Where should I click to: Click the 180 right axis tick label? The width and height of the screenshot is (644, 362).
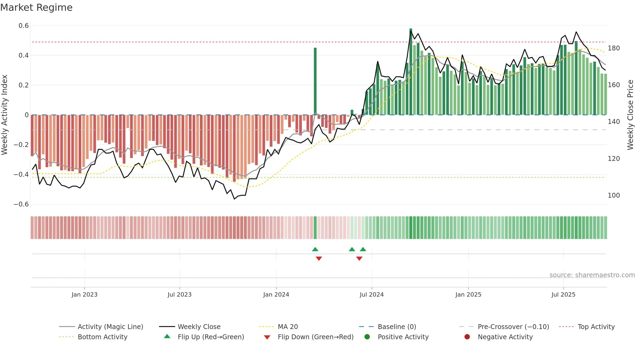point(614,48)
